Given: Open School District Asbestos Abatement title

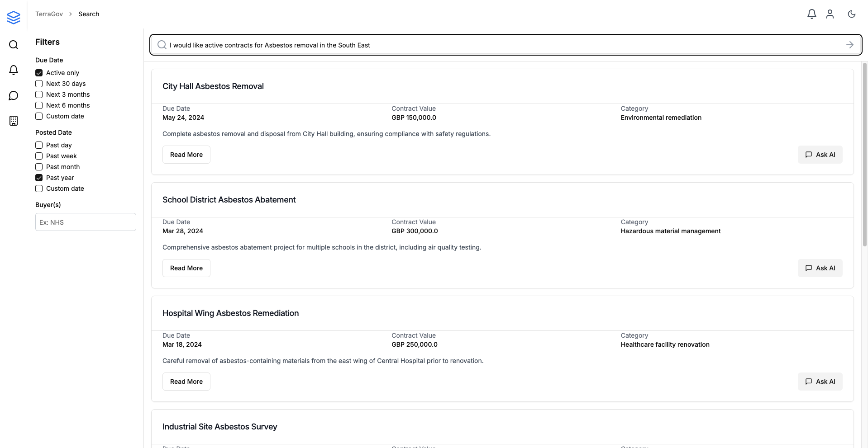Looking at the screenshot, I should [229, 200].
